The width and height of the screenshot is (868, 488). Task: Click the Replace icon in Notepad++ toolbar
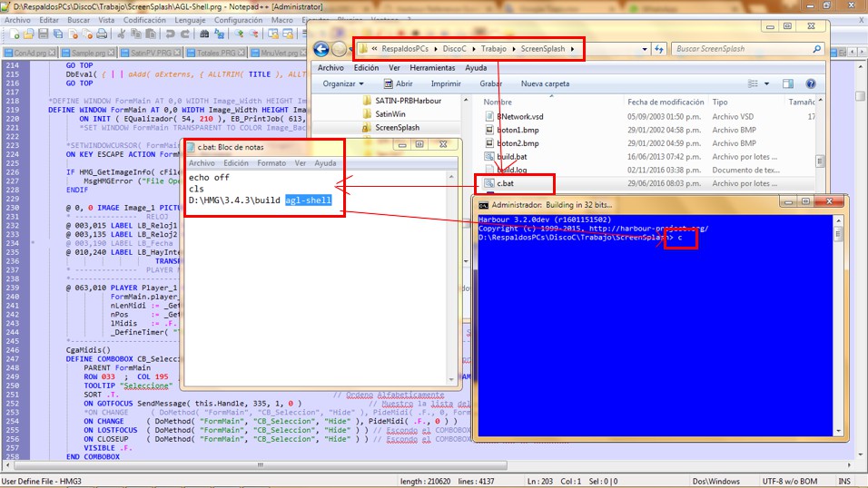pos(219,34)
